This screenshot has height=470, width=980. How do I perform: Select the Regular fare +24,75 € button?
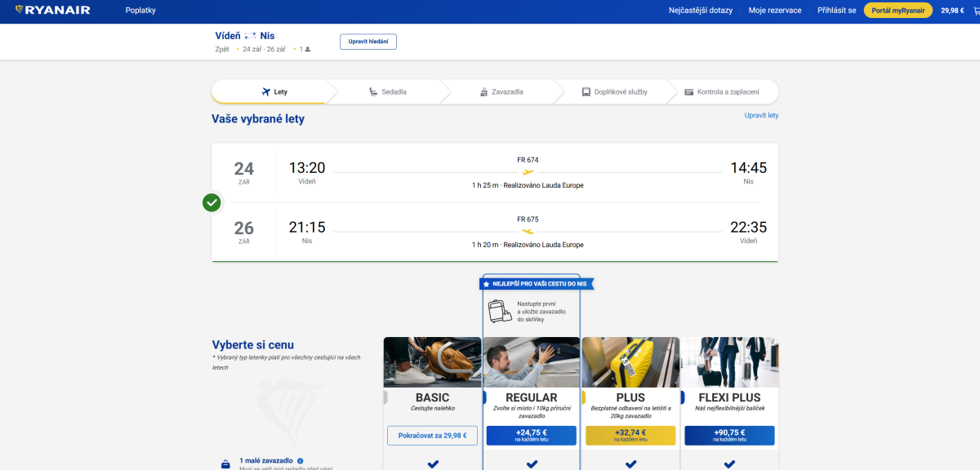[x=531, y=436]
